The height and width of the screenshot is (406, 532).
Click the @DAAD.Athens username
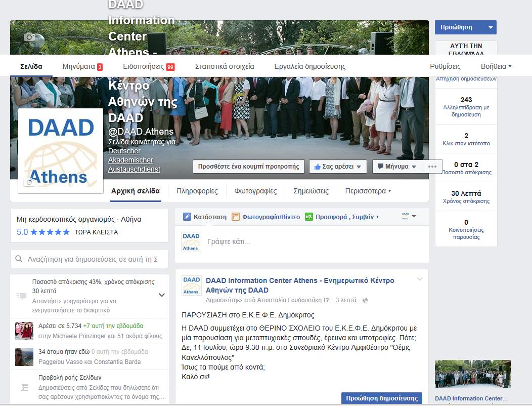pos(141,132)
